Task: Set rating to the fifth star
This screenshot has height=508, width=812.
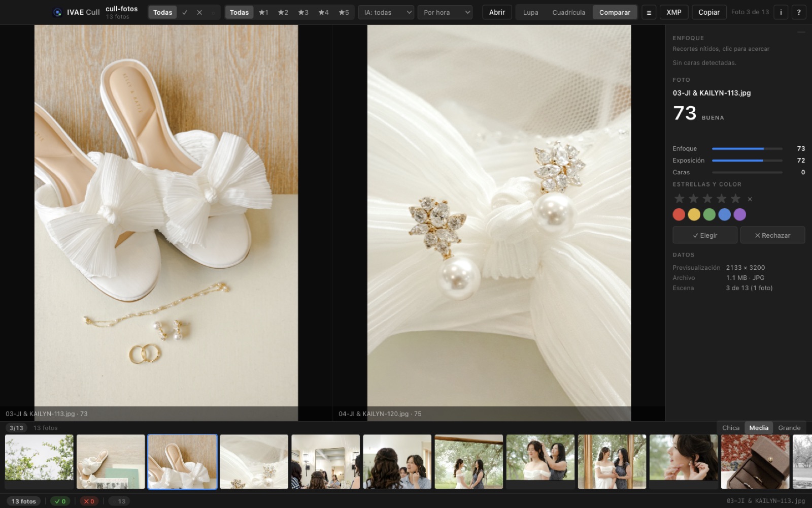Action: (x=735, y=199)
